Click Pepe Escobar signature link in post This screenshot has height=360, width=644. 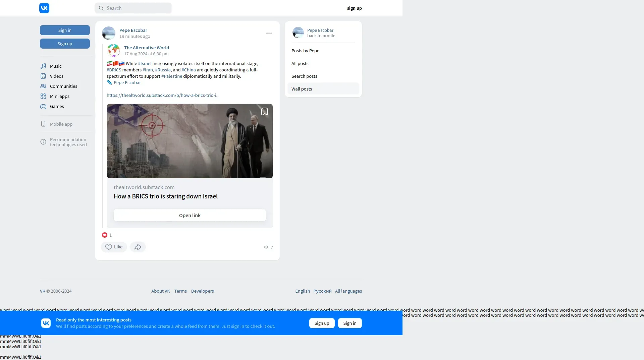tap(127, 82)
